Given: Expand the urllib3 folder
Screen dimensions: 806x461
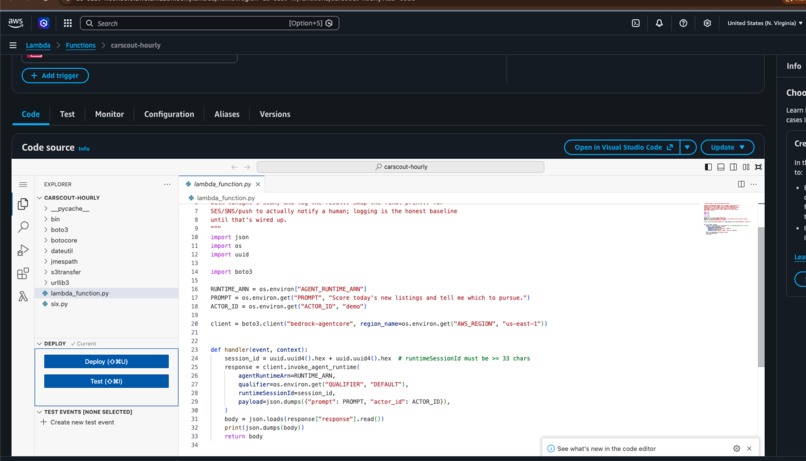Looking at the screenshot, I should (x=46, y=283).
